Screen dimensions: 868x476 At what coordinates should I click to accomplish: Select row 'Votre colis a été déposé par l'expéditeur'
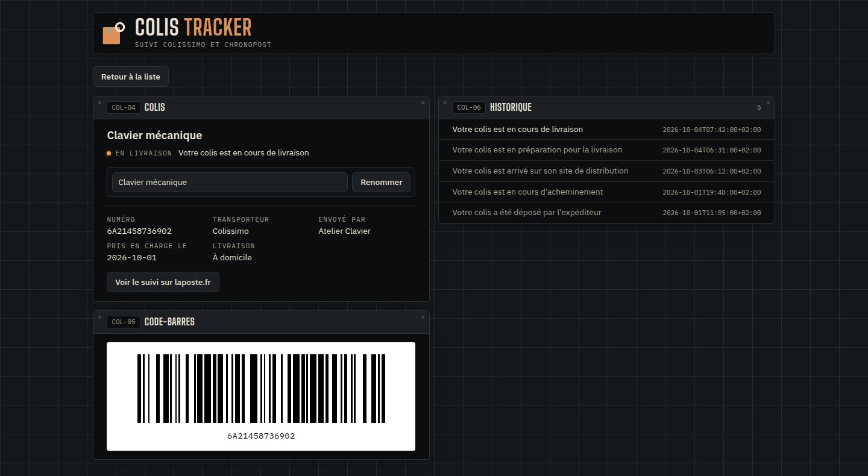pos(606,213)
